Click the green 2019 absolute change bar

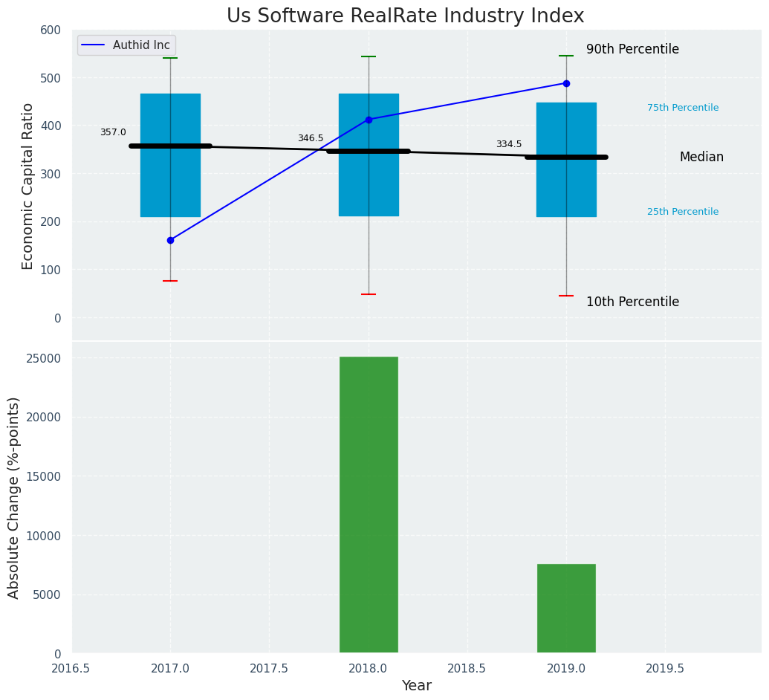click(x=566, y=608)
